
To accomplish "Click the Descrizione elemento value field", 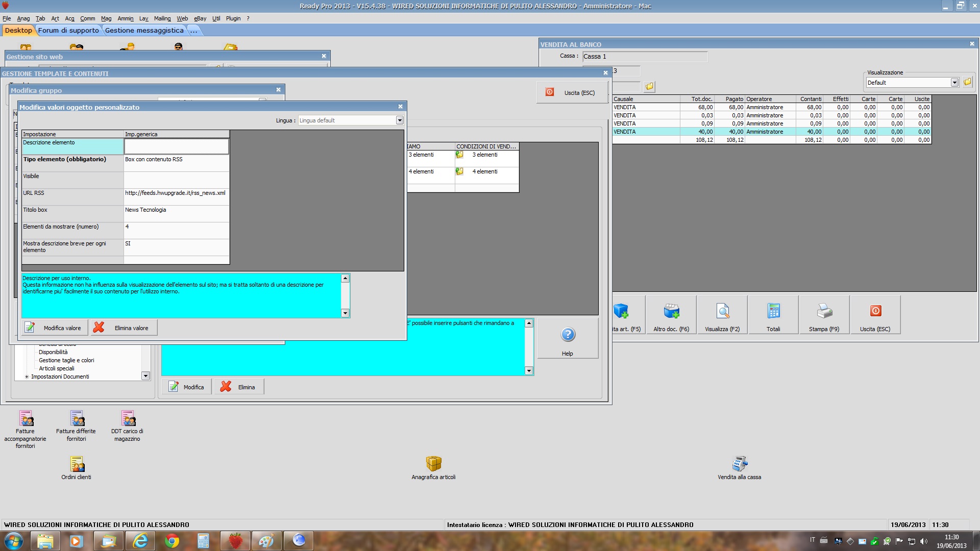I will click(x=176, y=146).
